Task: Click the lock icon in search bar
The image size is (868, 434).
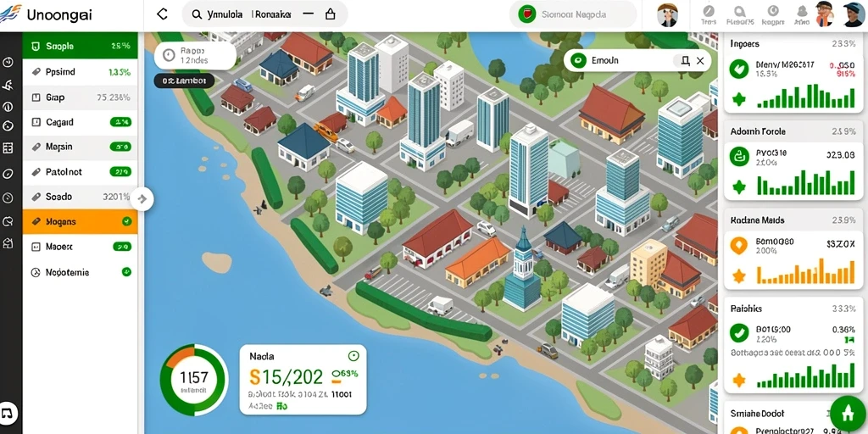Action: tap(330, 14)
